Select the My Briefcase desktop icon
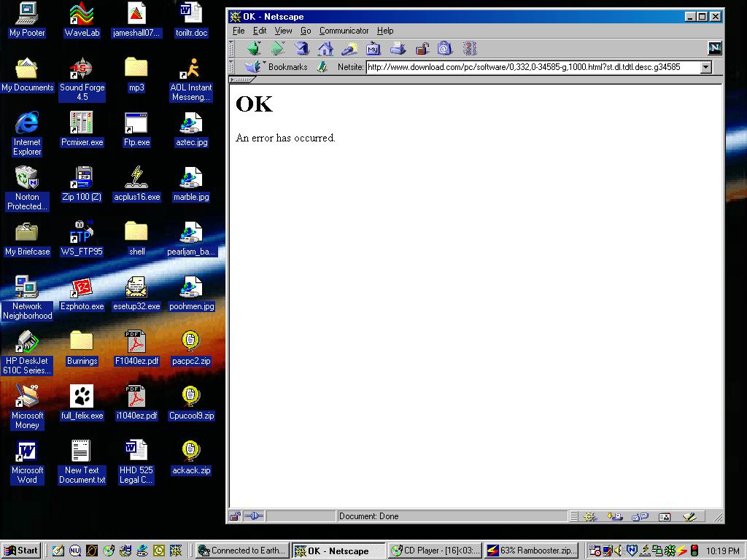 tap(27, 238)
